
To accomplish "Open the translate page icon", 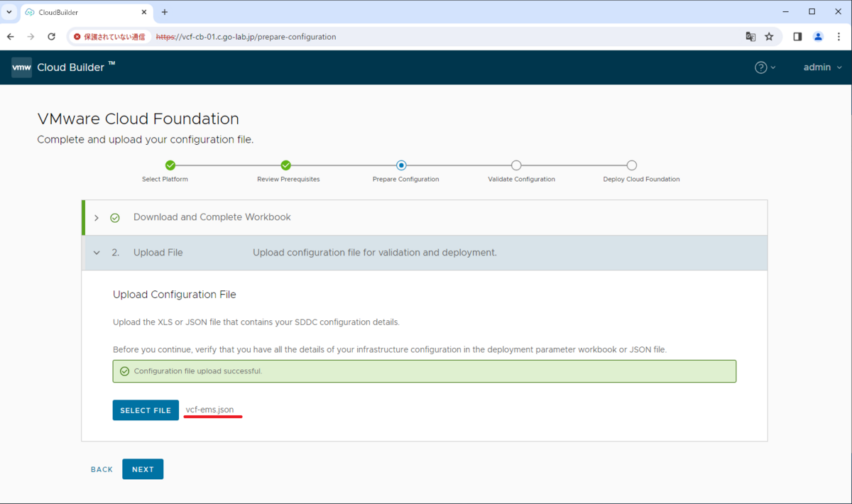I will pyautogui.click(x=750, y=36).
